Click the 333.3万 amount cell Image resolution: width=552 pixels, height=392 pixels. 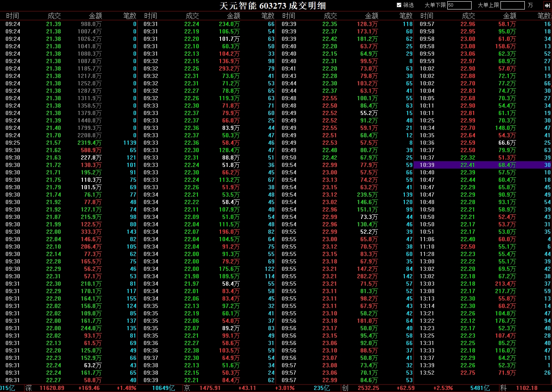pyautogui.click(x=91, y=232)
